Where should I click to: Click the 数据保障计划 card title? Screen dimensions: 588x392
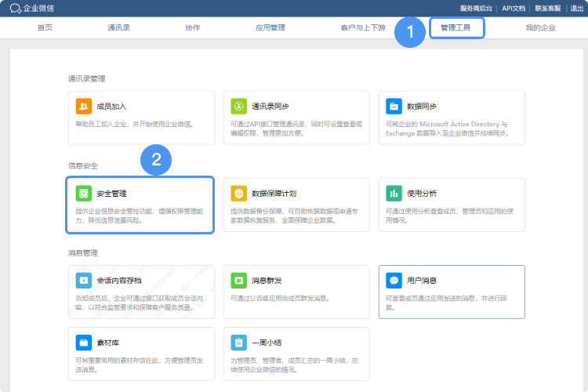[x=274, y=194]
